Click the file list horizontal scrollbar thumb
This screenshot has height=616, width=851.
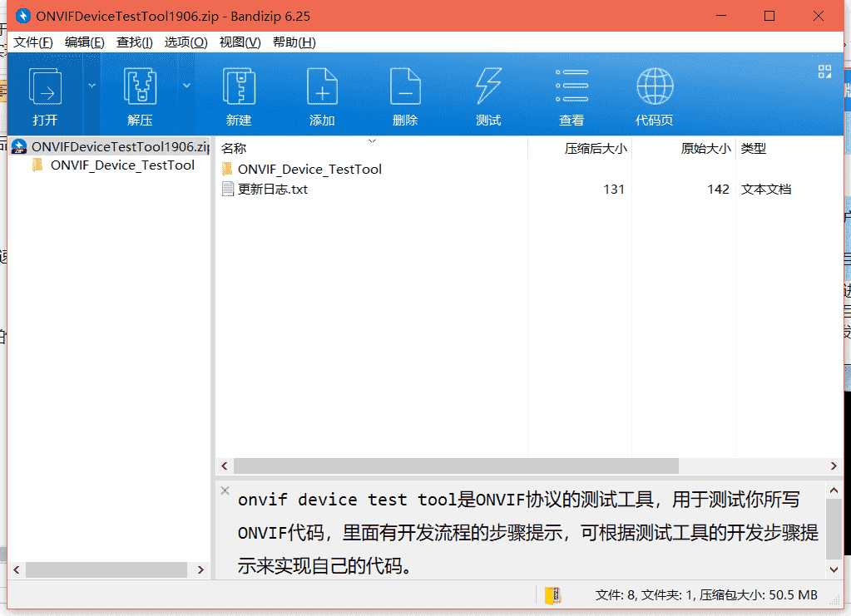point(456,466)
